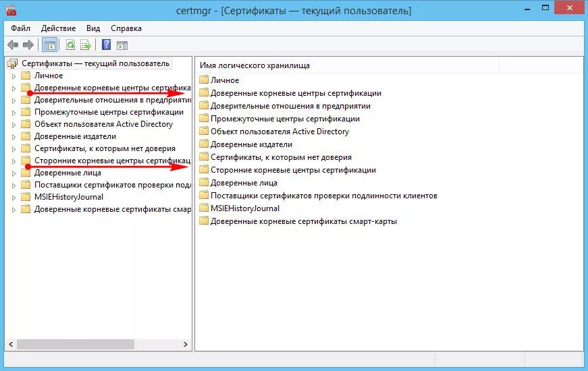Expand Доверенные издатели tree node arrow
The height and width of the screenshot is (371, 588).
[14, 137]
